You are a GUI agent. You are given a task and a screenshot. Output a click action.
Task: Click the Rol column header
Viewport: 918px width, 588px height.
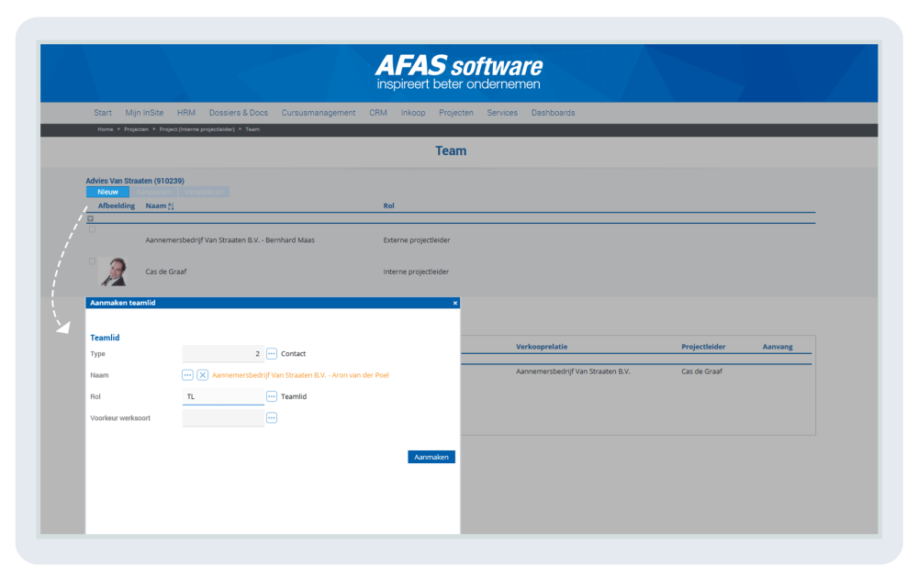click(x=388, y=206)
